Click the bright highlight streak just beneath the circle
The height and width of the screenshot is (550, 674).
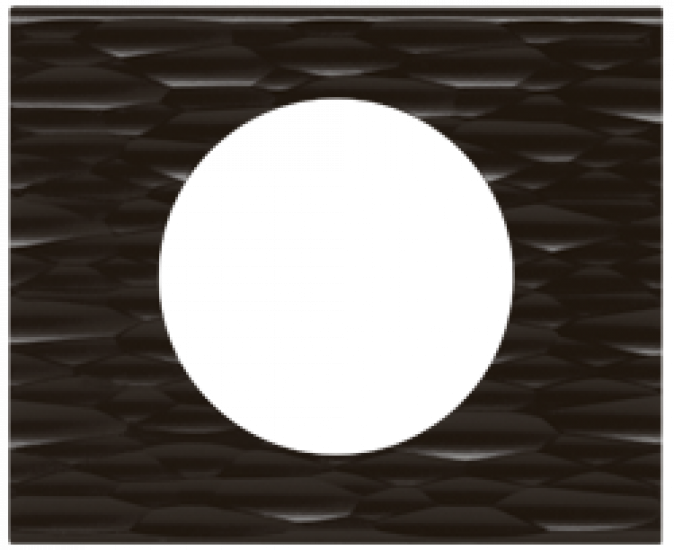tap(466, 456)
